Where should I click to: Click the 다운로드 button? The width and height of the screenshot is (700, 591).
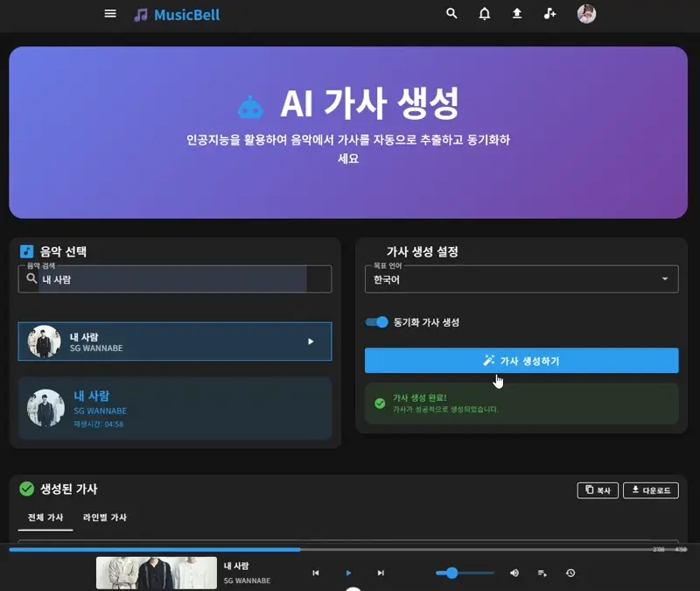click(x=650, y=490)
